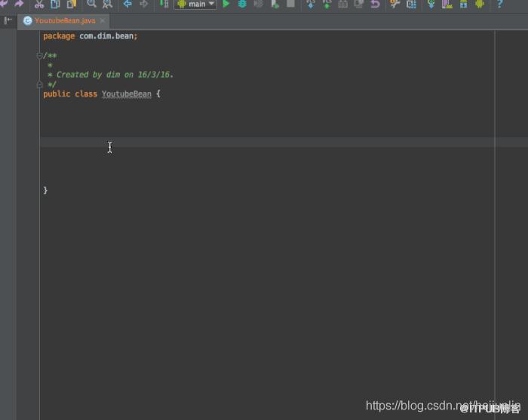Click the Cut scissors icon
Viewport: 528px width, 420px height.
point(39,4)
